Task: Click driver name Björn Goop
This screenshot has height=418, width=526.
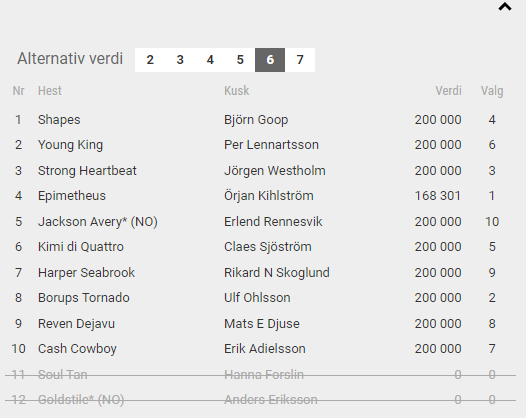Action: [x=256, y=120]
